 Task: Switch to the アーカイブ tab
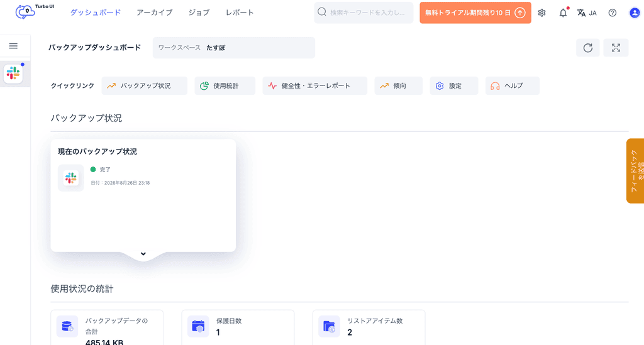click(x=155, y=13)
